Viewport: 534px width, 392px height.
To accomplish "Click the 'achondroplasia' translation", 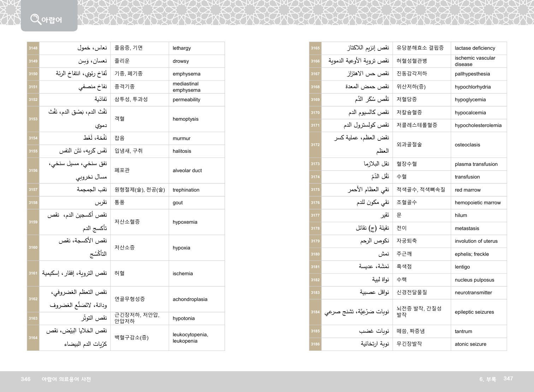I will (x=190, y=300).
